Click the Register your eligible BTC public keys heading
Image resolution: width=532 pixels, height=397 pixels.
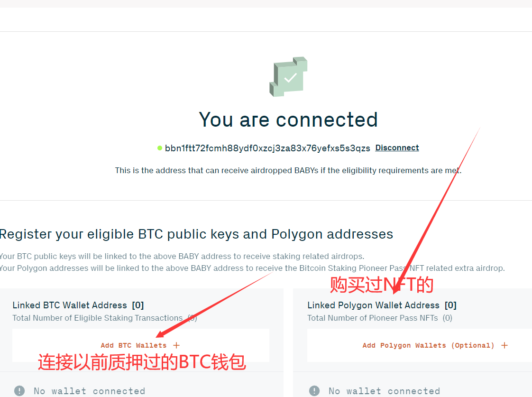tap(196, 234)
